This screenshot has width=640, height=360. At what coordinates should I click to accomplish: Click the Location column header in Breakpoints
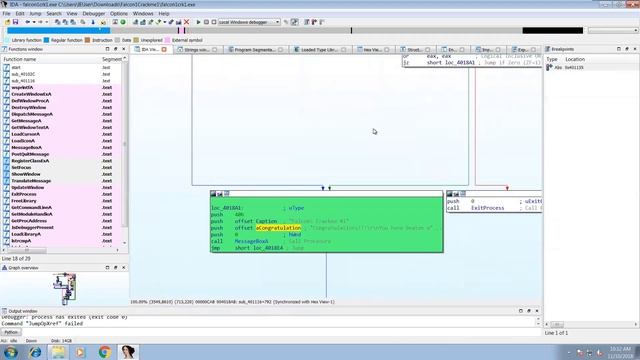575,59
